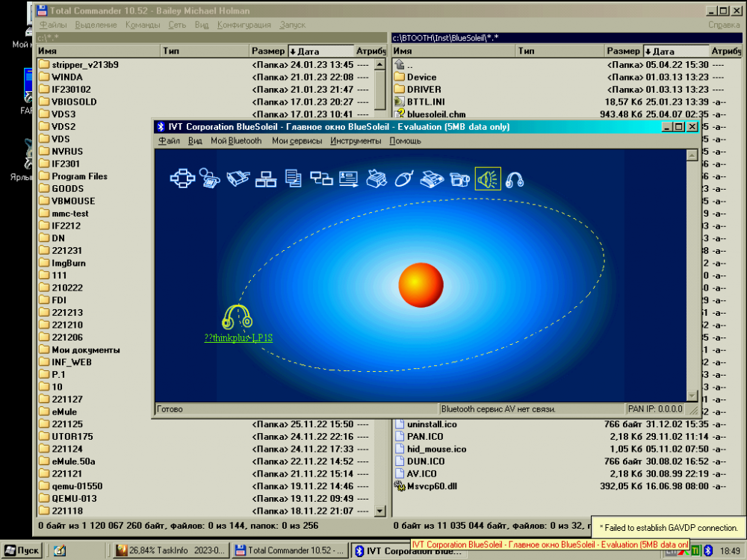Switch to Total Commander taskbar button
Viewport: 747px width, 560px height.
point(290,550)
